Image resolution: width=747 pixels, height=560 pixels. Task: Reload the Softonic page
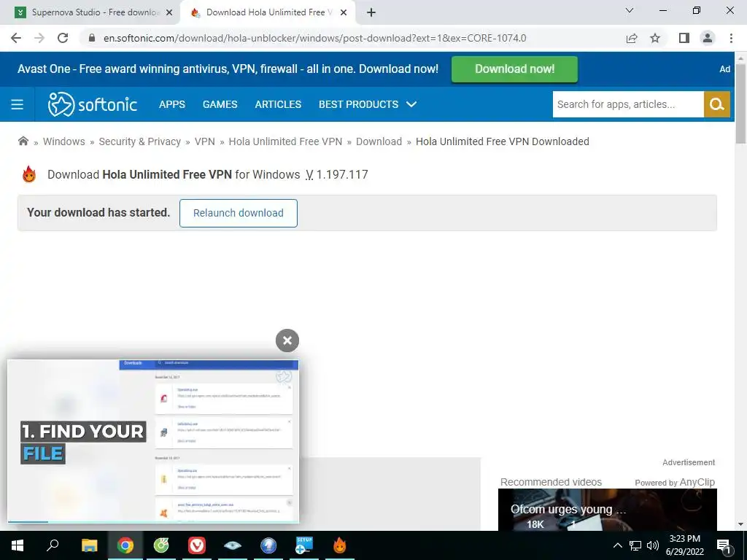click(63, 38)
